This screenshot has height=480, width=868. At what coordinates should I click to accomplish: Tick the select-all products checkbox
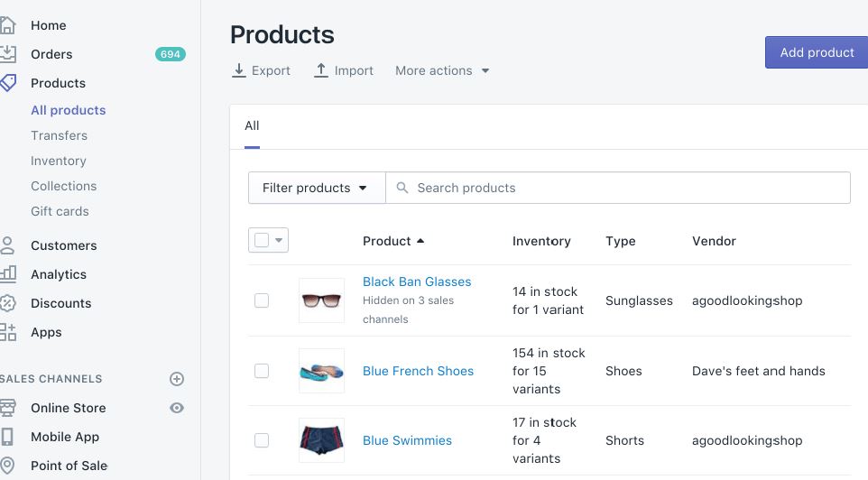click(x=262, y=240)
